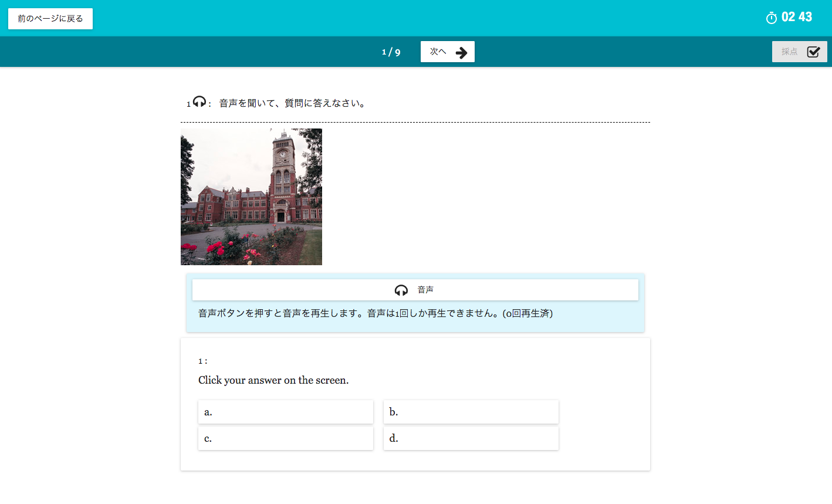Screen dimensions: 832x504
Task: Select answer option a.
Action: 286,412
